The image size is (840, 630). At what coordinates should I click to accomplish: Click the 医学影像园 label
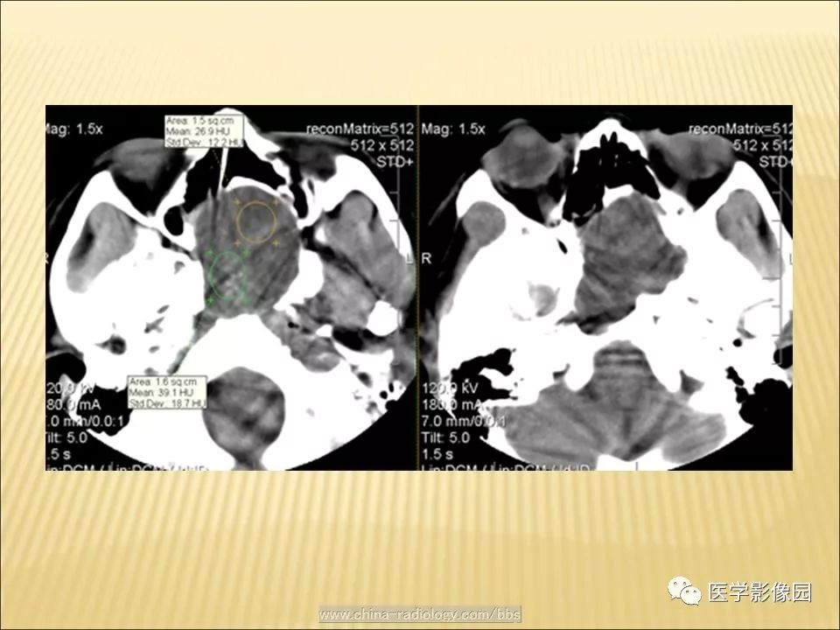coord(759,592)
